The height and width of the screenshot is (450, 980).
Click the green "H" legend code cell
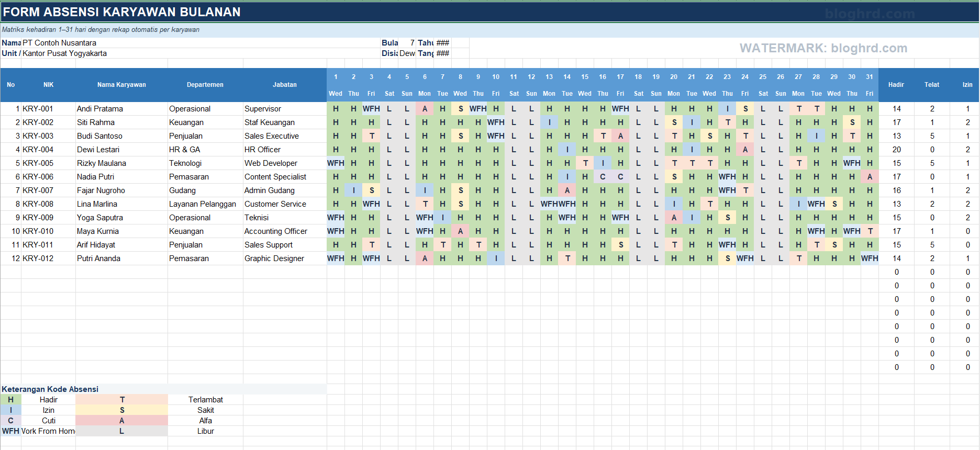pyautogui.click(x=10, y=400)
